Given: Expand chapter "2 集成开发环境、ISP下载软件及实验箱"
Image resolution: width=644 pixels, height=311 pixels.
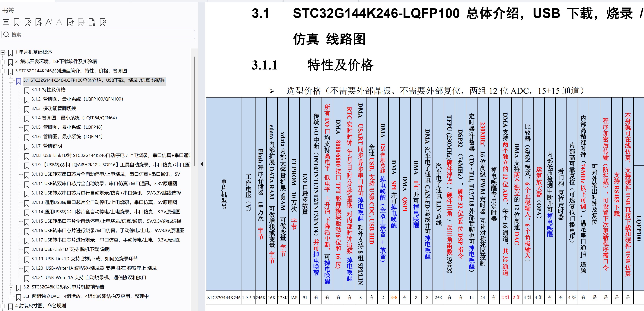Looking at the screenshot, I should [2, 61].
